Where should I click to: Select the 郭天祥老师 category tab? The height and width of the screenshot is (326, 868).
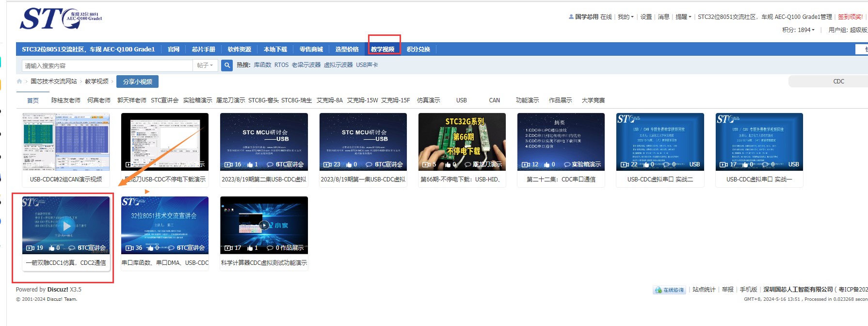click(x=132, y=100)
